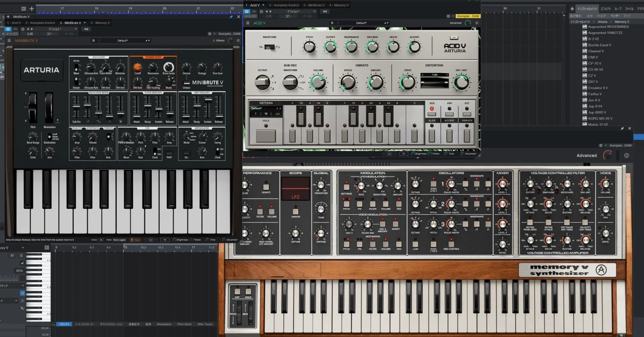
Task: Add a track with plus icon
Action: [32, 9]
